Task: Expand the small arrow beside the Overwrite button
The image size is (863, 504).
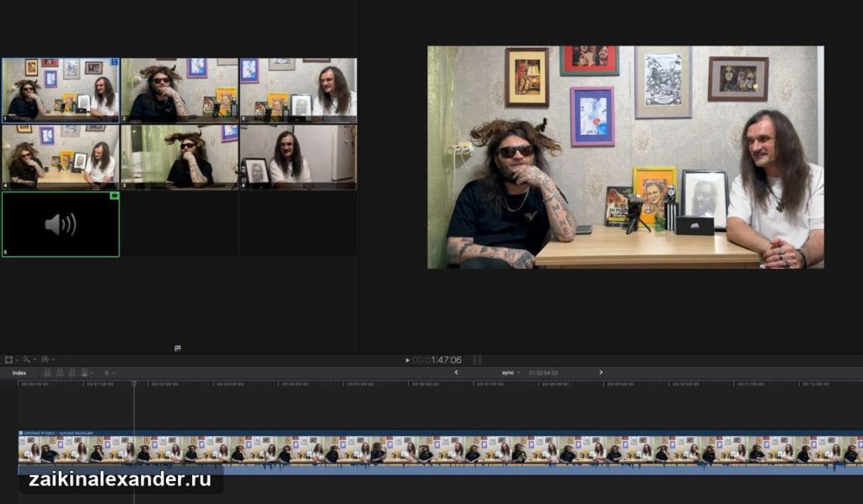Action: (x=91, y=373)
